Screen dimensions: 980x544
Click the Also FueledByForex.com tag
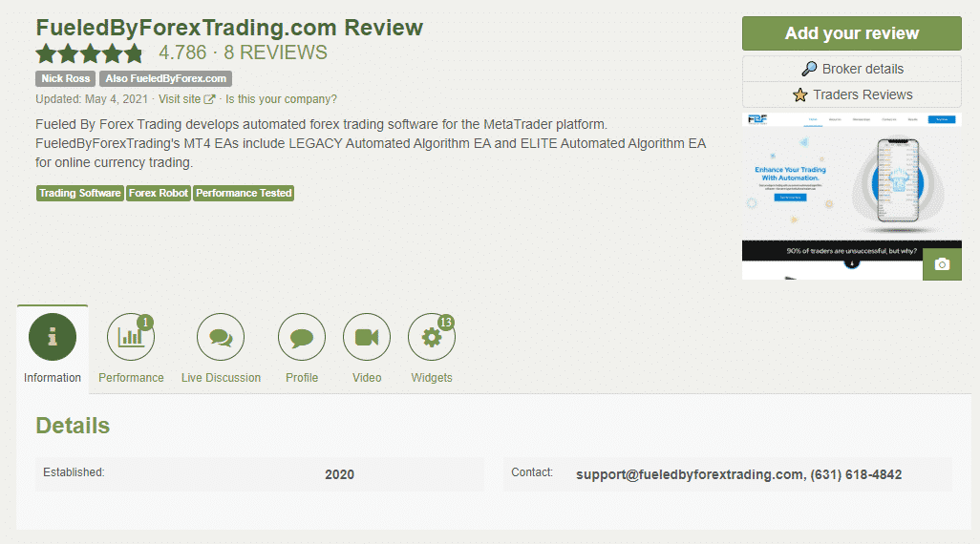(165, 78)
